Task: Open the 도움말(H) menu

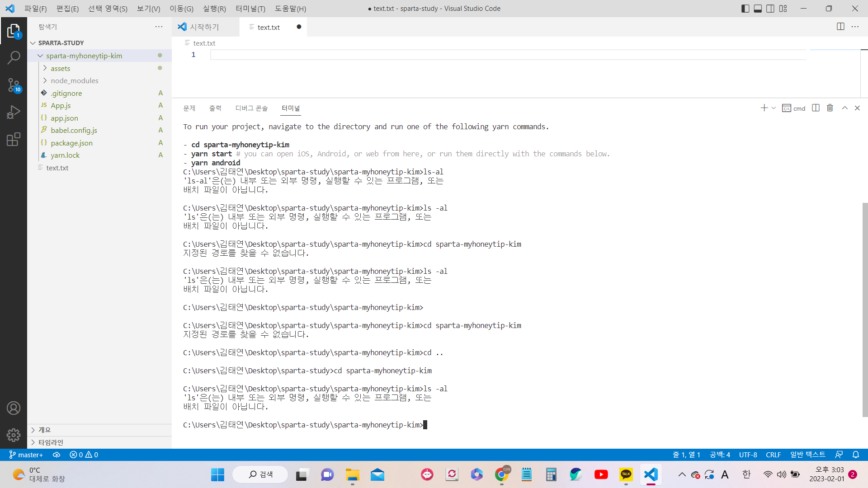Action: pyautogui.click(x=290, y=9)
